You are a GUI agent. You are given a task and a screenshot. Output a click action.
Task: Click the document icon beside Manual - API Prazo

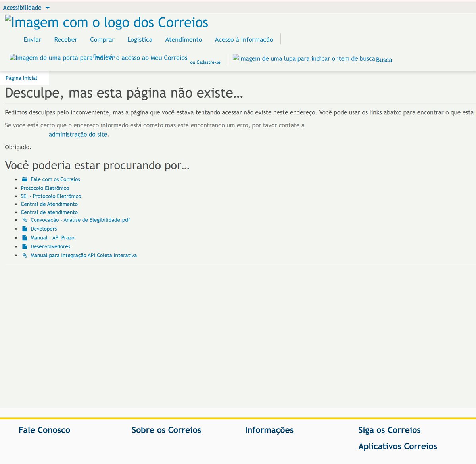(x=25, y=237)
